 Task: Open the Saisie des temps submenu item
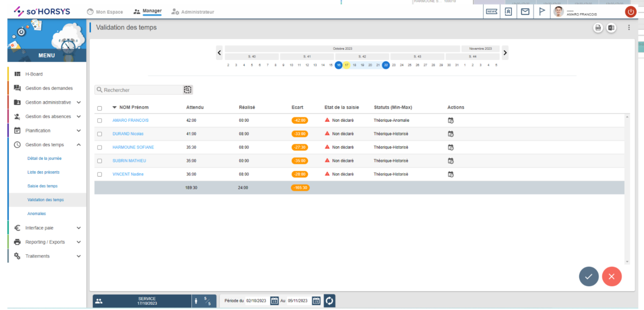42,186
